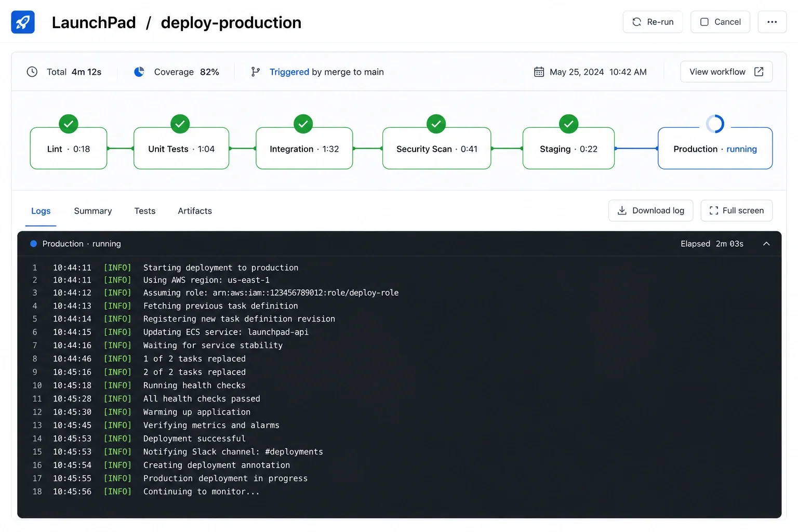798x532 pixels.
Task: Click the Total 4m 12s duration
Action: (x=86, y=72)
